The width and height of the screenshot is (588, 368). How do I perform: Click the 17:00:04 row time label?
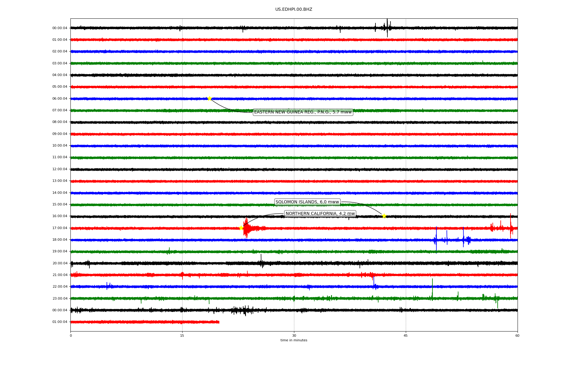click(60, 228)
